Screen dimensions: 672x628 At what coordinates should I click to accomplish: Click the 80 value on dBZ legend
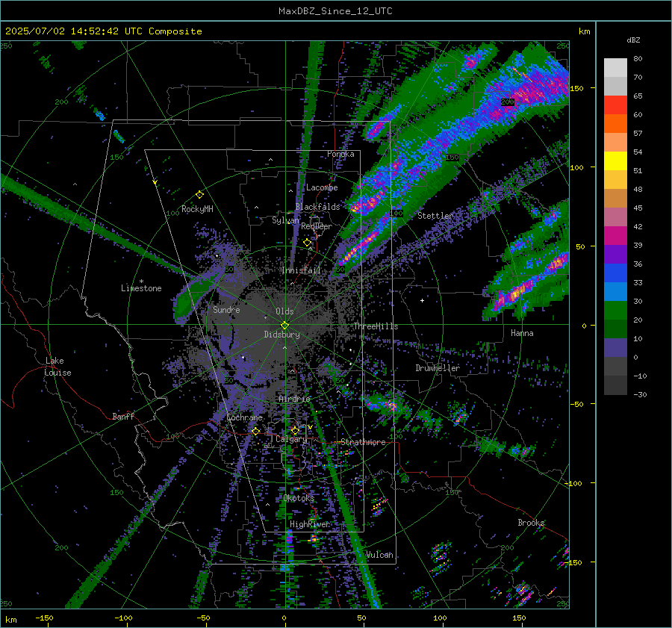tap(638, 59)
